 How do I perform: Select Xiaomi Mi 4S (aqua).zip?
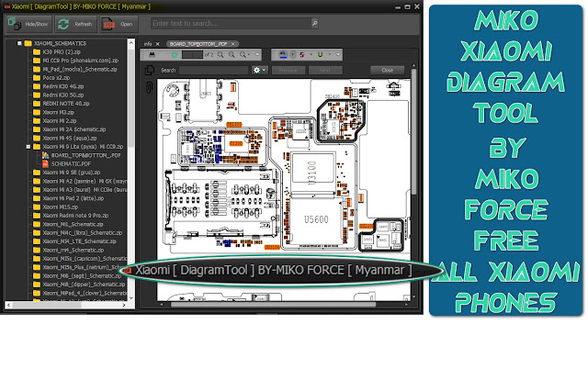click(70, 139)
